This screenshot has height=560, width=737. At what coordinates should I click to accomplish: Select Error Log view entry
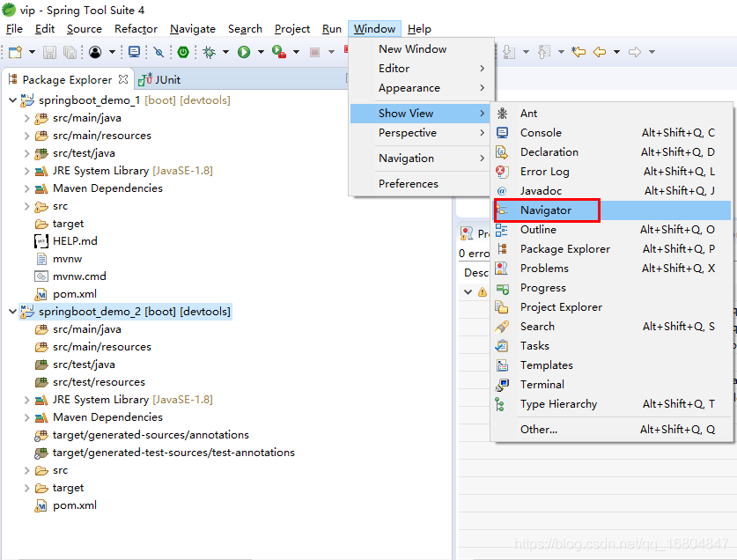pos(610,172)
